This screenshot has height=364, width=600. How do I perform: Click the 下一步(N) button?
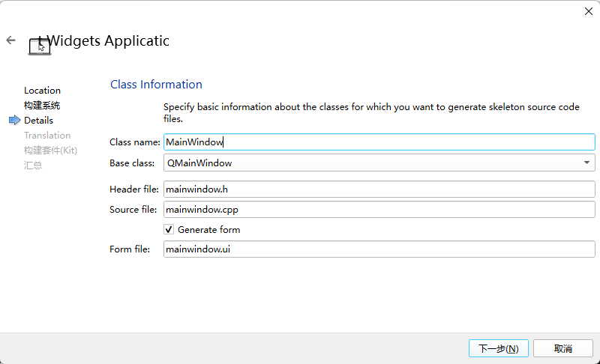tap(499, 348)
